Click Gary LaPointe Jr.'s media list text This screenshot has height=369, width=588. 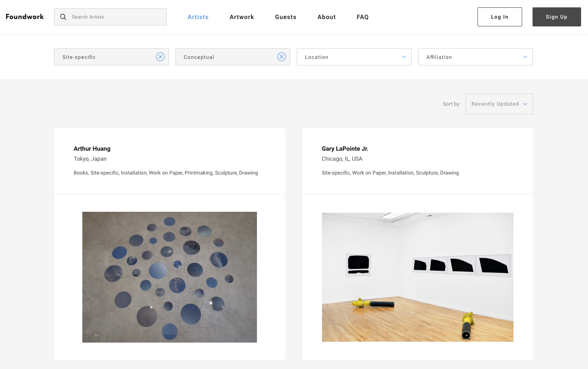point(390,173)
